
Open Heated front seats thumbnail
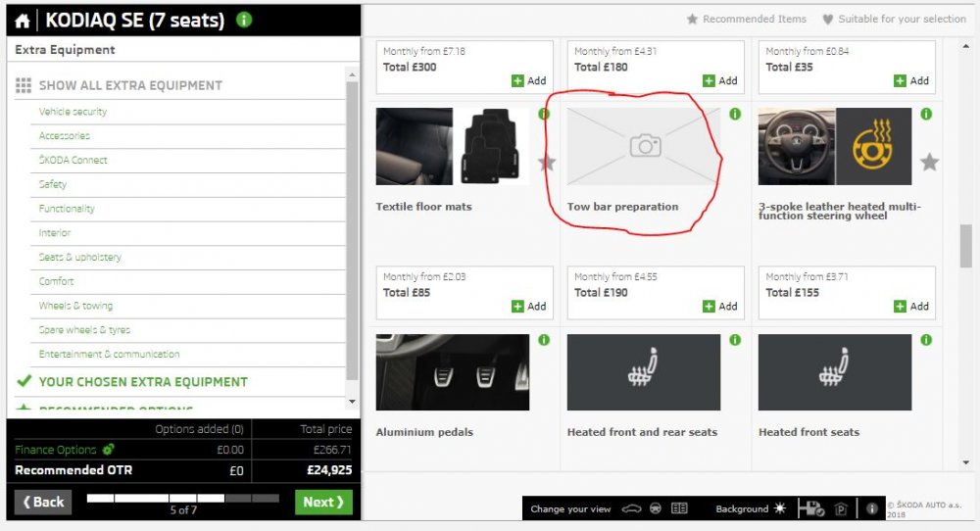tap(835, 372)
